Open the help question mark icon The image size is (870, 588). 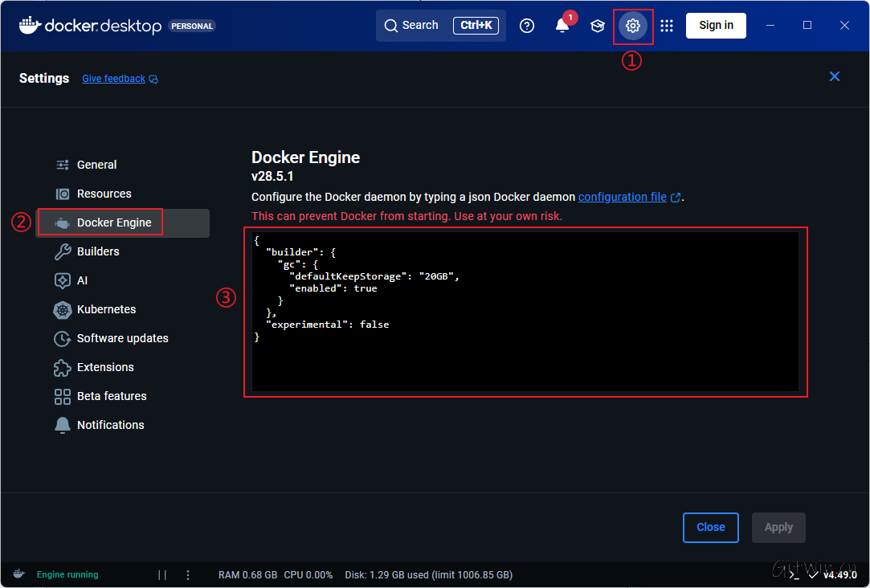(527, 26)
